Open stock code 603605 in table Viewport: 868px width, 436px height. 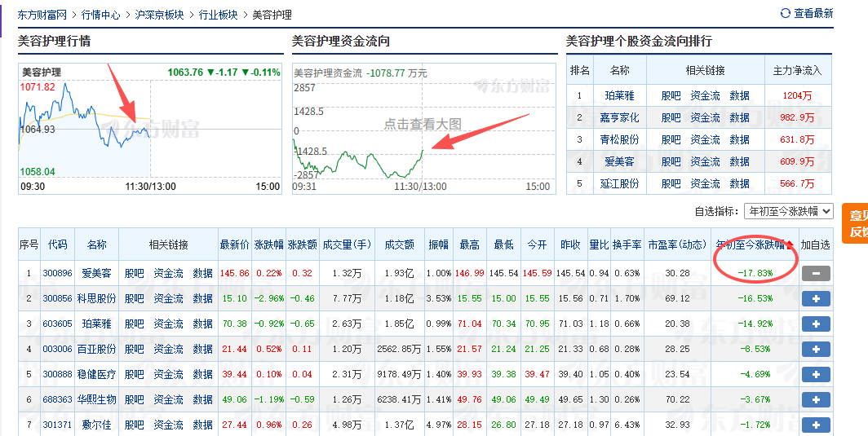click(x=58, y=324)
